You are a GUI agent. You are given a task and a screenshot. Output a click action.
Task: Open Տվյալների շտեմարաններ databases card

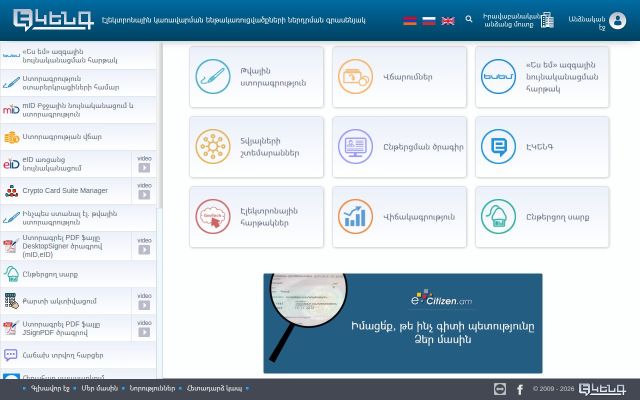point(256,147)
